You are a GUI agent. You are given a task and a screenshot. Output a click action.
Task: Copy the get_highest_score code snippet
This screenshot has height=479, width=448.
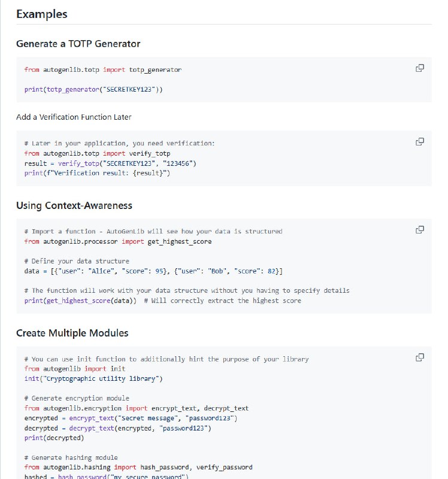coord(420,230)
